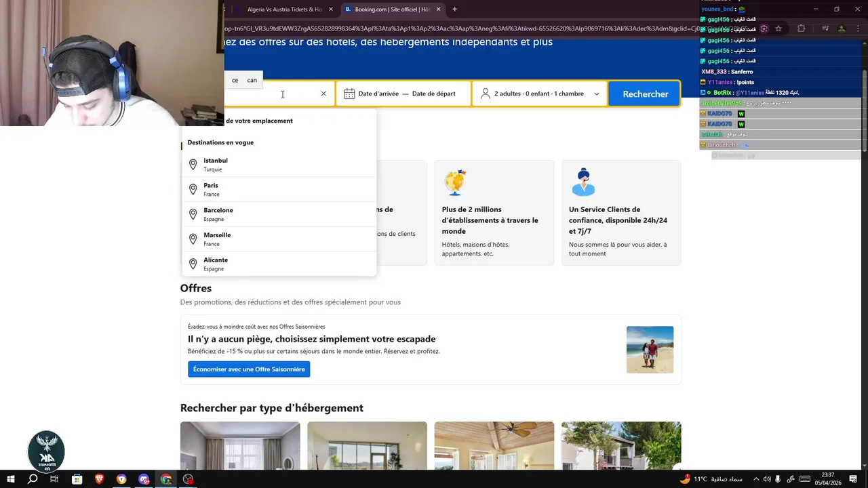Open the browser extensions puzzle icon
Viewport: 868px width, 488px height.
802,28
